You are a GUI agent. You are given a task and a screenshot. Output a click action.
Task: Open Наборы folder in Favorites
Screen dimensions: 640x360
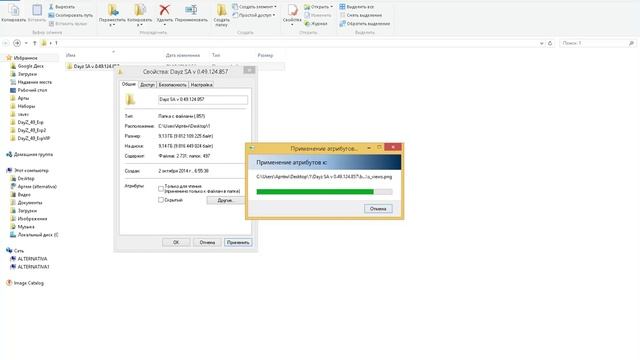[23, 106]
